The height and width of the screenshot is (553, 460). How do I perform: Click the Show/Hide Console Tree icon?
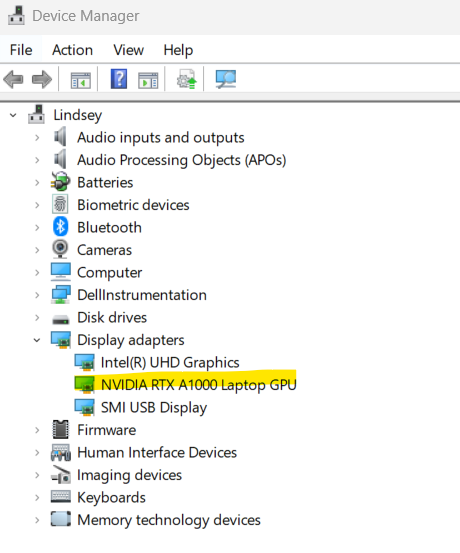(80, 80)
